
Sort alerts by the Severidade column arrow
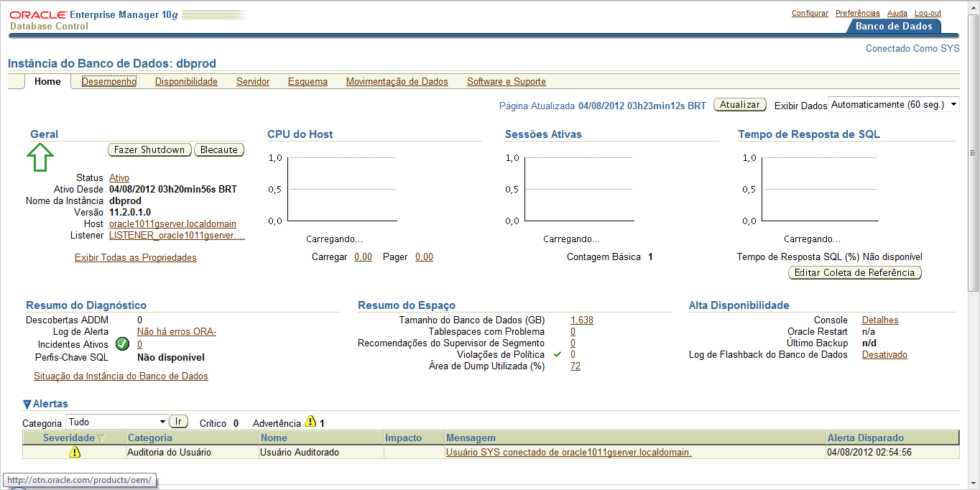[x=101, y=438]
